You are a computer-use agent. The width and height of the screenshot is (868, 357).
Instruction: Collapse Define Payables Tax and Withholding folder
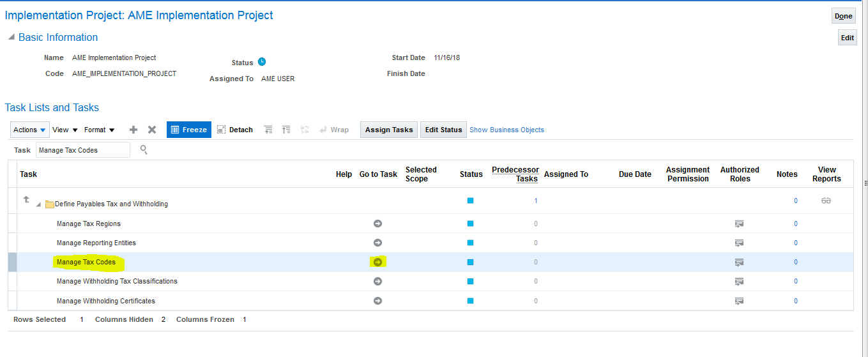(x=38, y=204)
